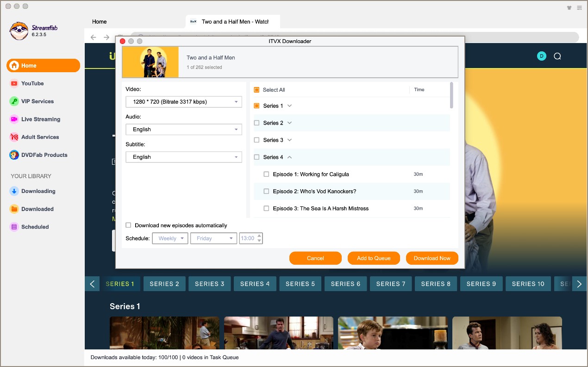Check Episode 3: The Sea Is A Harsh Mistress
588x367 pixels.
(266, 209)
